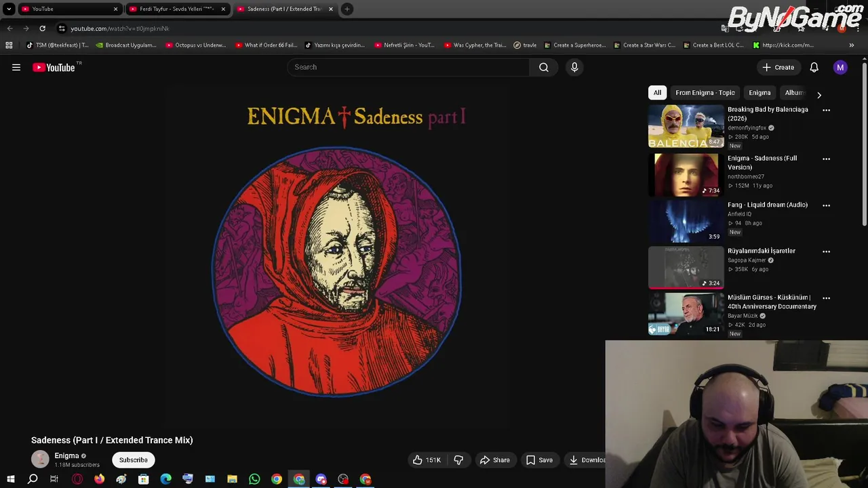
Task: Open Microsoft Store from the taskbar
Action: click(143, 479)
